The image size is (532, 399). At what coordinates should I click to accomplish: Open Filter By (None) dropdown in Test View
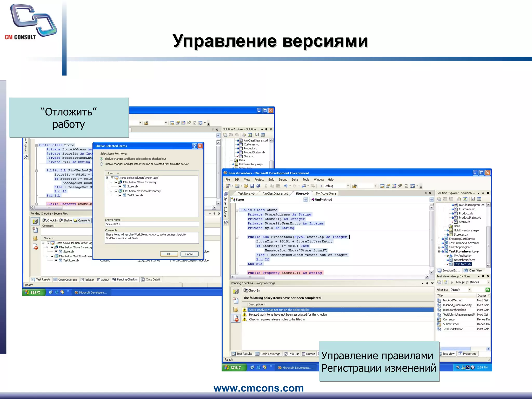(469, 290)
